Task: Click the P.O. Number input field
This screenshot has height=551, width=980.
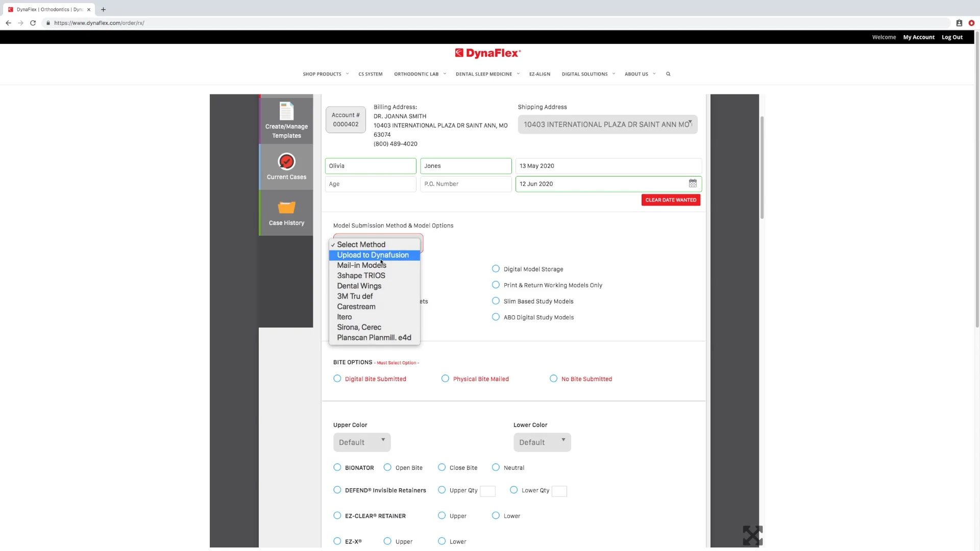Action: coord(465,184)
